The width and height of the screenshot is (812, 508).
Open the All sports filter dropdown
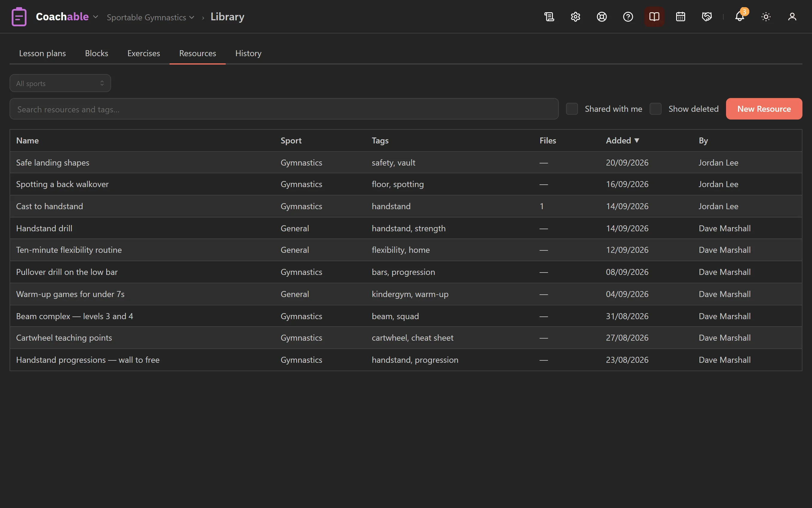(x=60, y=83)
